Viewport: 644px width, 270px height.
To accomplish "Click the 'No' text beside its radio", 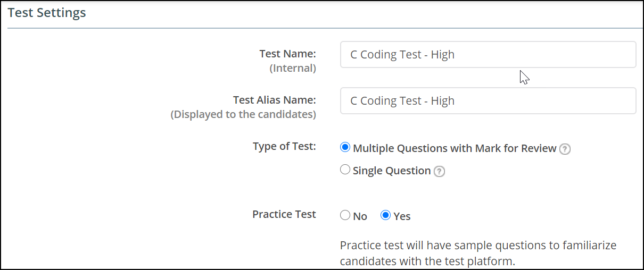I will pyautogui.click(x=360, y=216).
